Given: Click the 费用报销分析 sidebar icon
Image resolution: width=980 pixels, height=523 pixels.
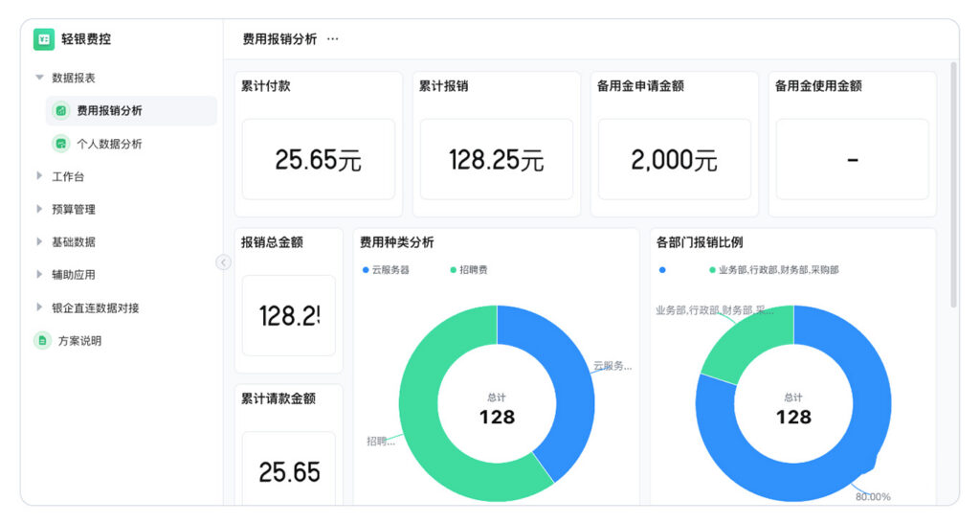Looking at the screenshot, I should [61, 111].
